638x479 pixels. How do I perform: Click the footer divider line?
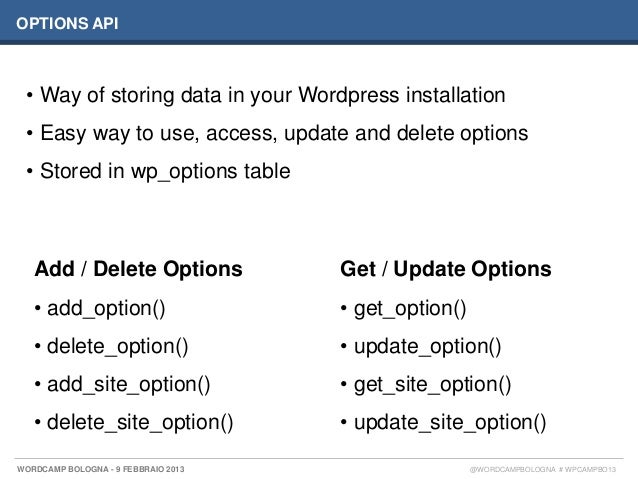[x=319, y=459]
